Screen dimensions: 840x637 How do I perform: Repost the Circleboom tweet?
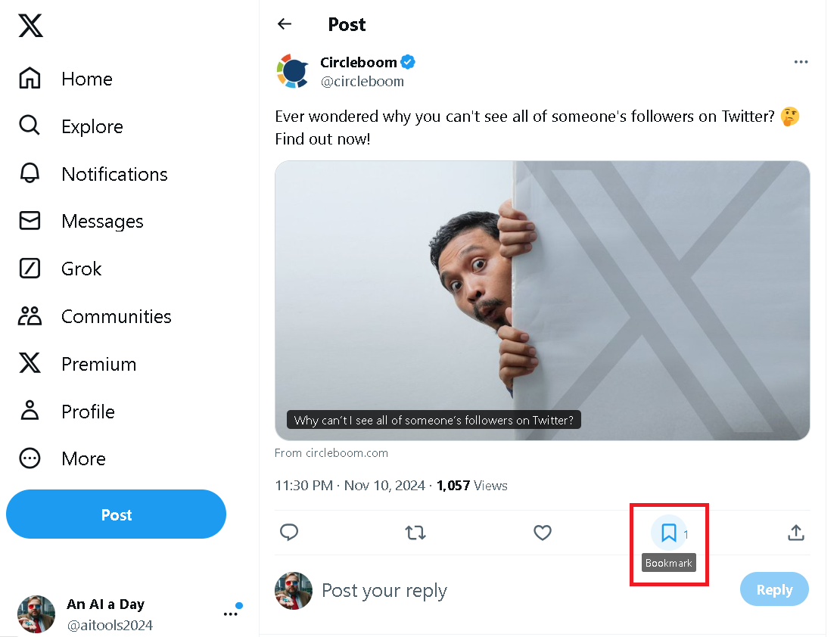tap(415, 533)
